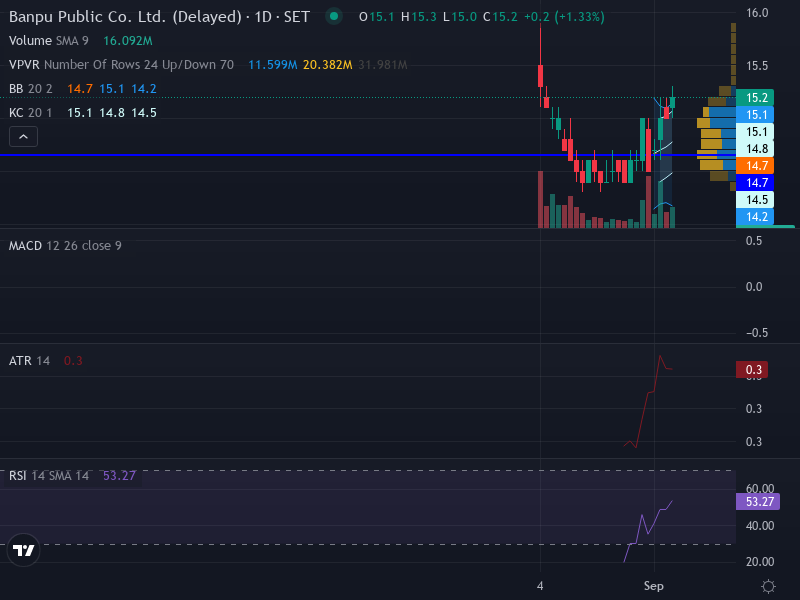
Task: Click the green market status dot
Action: point(334,16)
